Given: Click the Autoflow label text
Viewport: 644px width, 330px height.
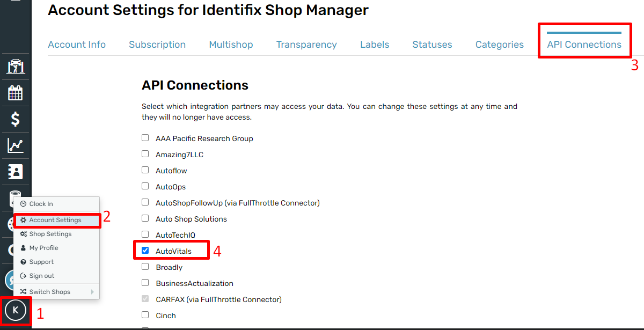Looking at the screenshot, I should pos(171,171).
